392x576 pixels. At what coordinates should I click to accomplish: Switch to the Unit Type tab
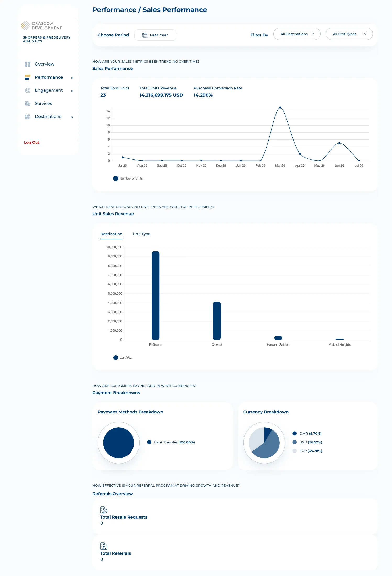coord(141,234)
